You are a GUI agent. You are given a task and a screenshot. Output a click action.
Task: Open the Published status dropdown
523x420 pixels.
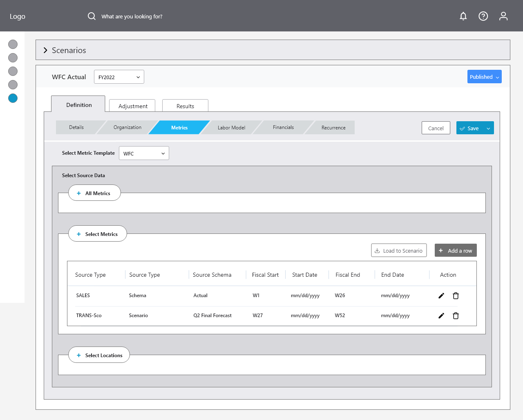click(484, 77)
